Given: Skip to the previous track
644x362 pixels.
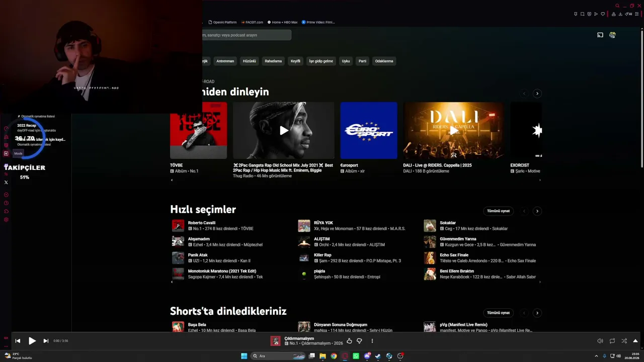Looking at the screenshot, I should coord(18,341).
